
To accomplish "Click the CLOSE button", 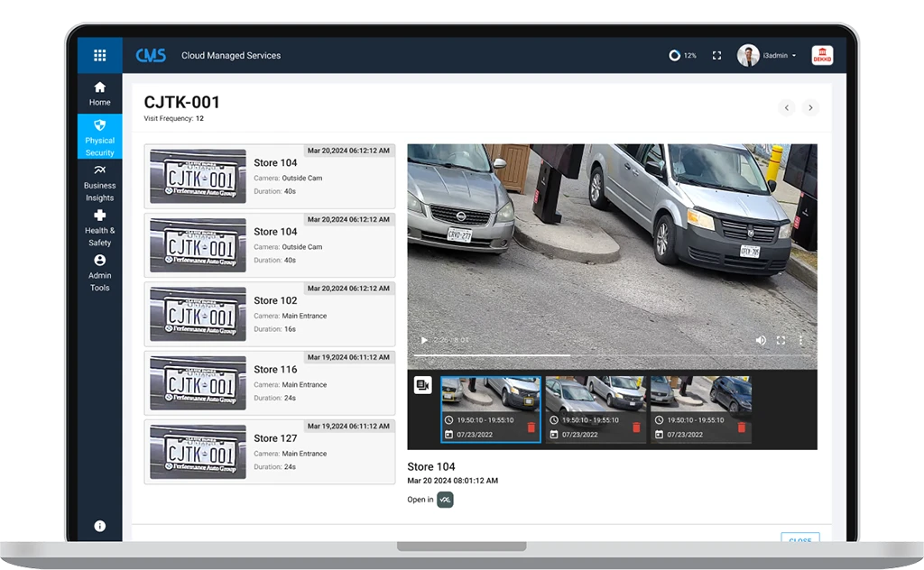I will pyautogui.click(x=799, y=540).
